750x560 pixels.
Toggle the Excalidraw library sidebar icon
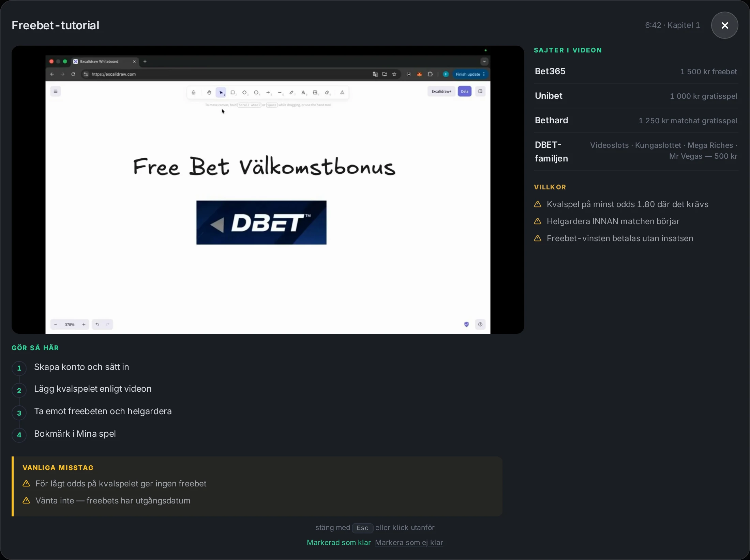coord(480,91)
